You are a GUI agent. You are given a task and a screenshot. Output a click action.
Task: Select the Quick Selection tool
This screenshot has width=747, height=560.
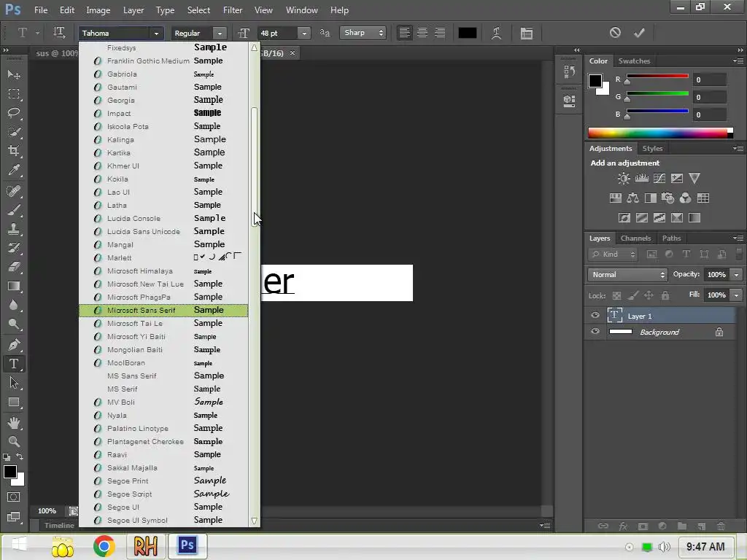click(x=14, y=132)
